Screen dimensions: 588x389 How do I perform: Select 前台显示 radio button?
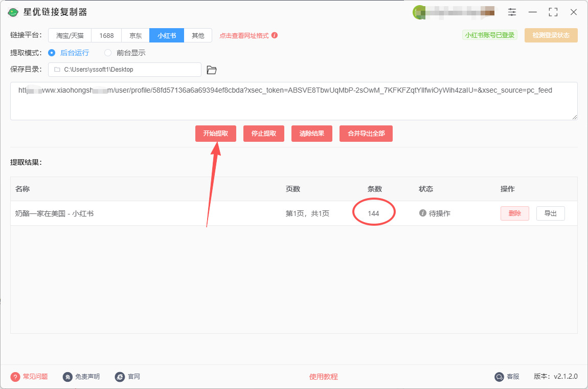pyautogui.click(x=108, y=53)
